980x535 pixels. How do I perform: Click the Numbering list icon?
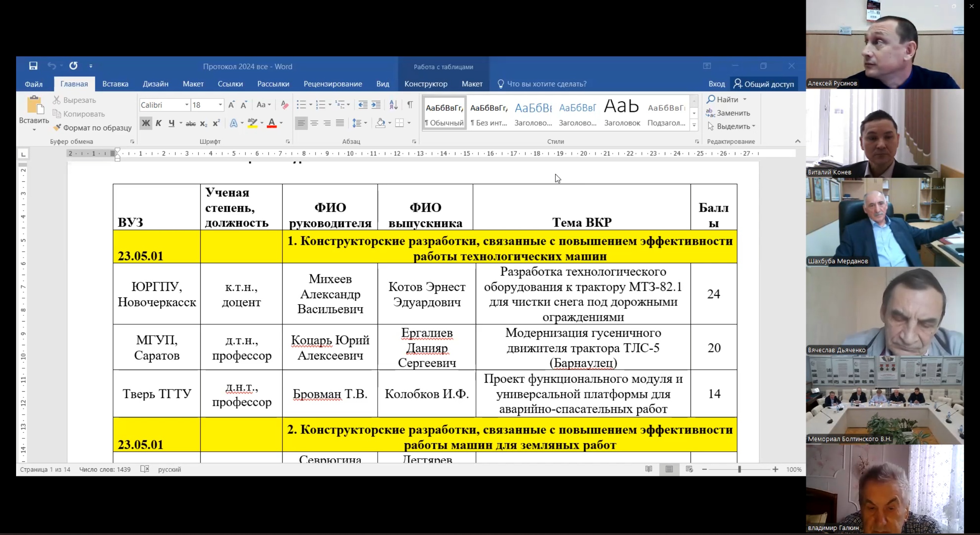point(321,105)
